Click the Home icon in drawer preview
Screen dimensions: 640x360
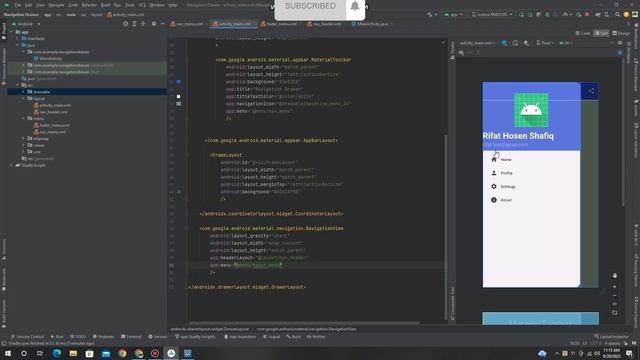click(x=494, y=160)
